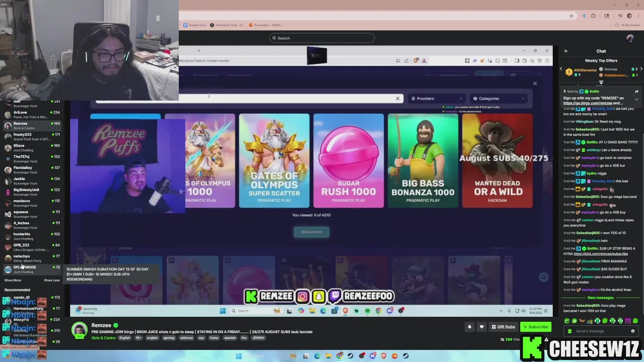The image size is (644, 362).
Task: Unpin the pinned chat message icon
Action: (636, 92)
